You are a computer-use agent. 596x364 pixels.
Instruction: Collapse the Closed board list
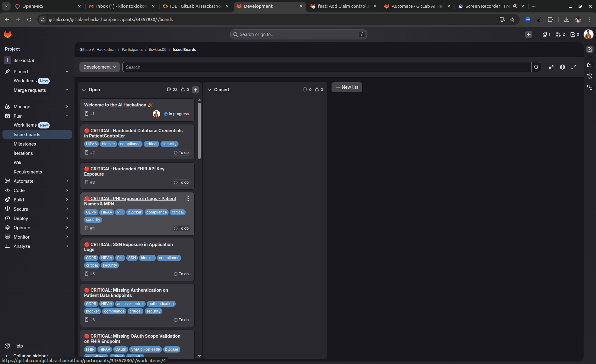[x=209, y=90]
